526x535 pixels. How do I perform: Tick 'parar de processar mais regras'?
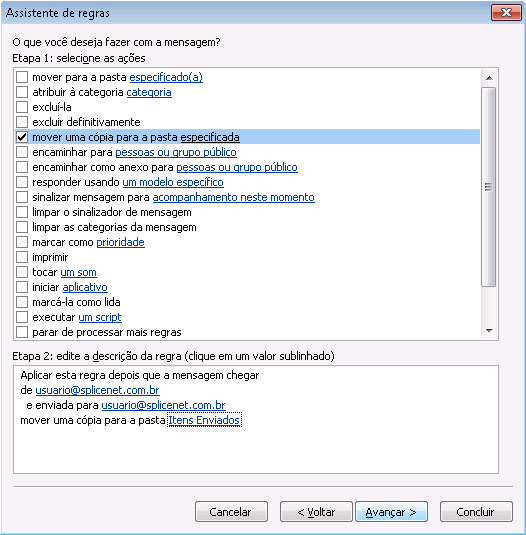[x=22, y=332]
